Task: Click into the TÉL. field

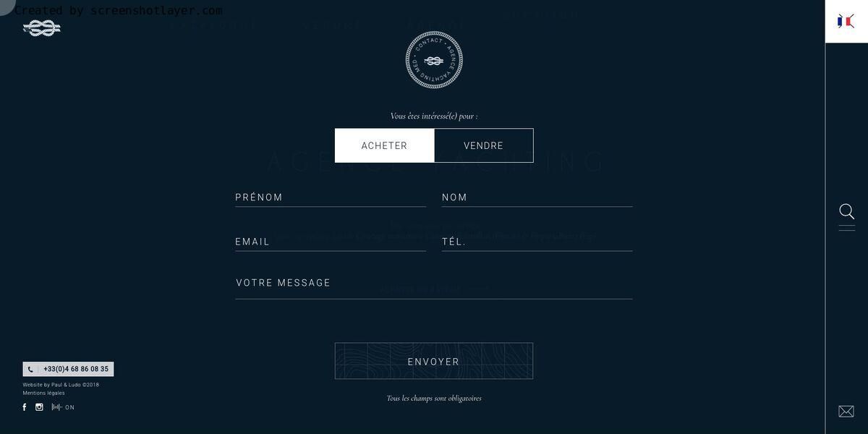Action: (537, 242)
